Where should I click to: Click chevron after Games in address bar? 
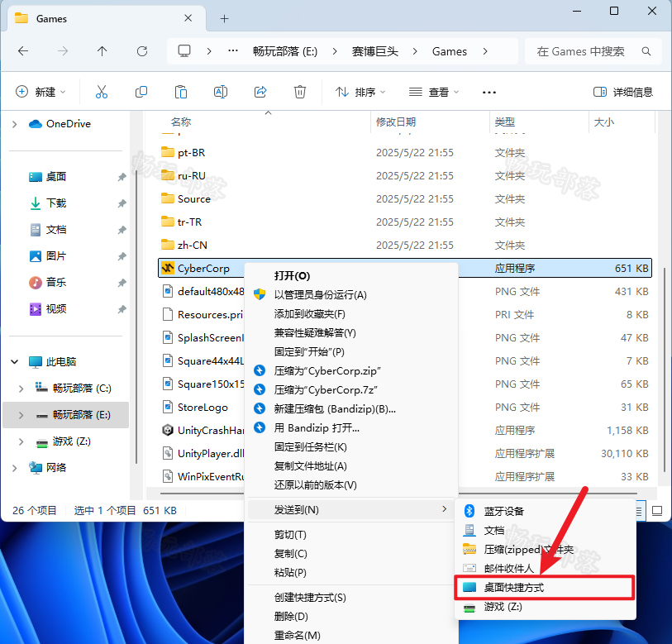pos(485,51)
